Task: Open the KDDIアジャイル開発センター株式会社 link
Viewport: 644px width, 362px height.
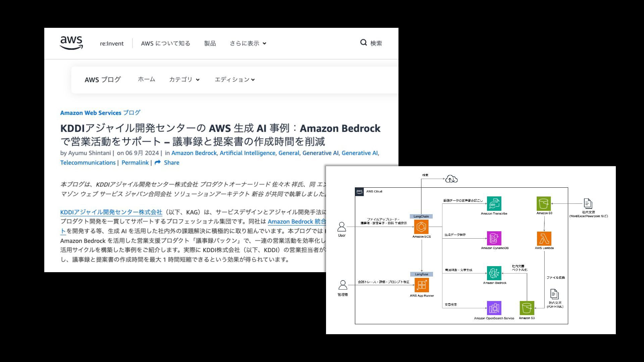Action: [111, 212]
